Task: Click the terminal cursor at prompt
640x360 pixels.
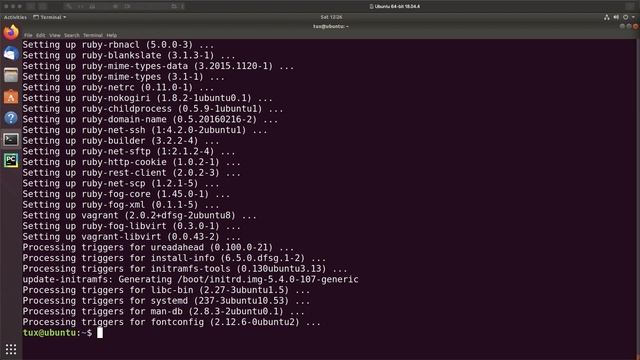Action: [x=100, y=333]
